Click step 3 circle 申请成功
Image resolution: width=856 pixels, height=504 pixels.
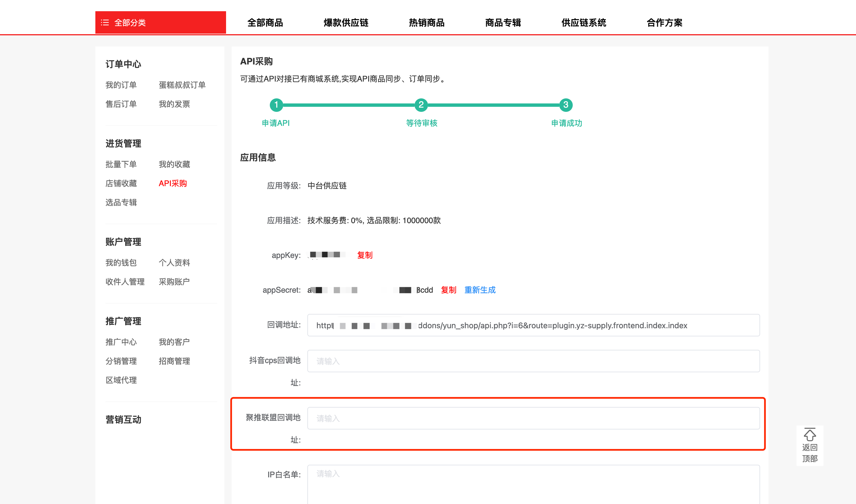566,105
